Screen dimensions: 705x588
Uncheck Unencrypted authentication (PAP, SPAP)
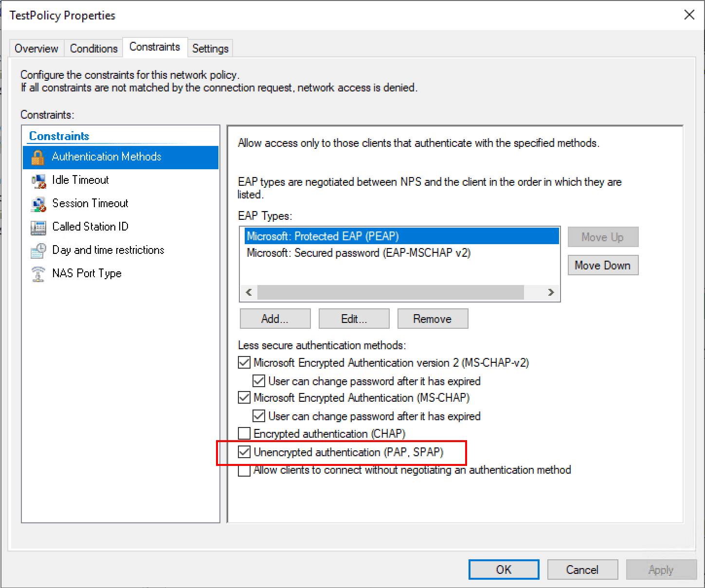pos(244,452)
